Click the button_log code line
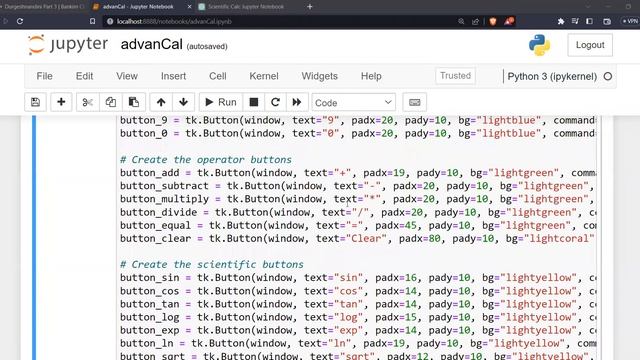 [358, 317]
